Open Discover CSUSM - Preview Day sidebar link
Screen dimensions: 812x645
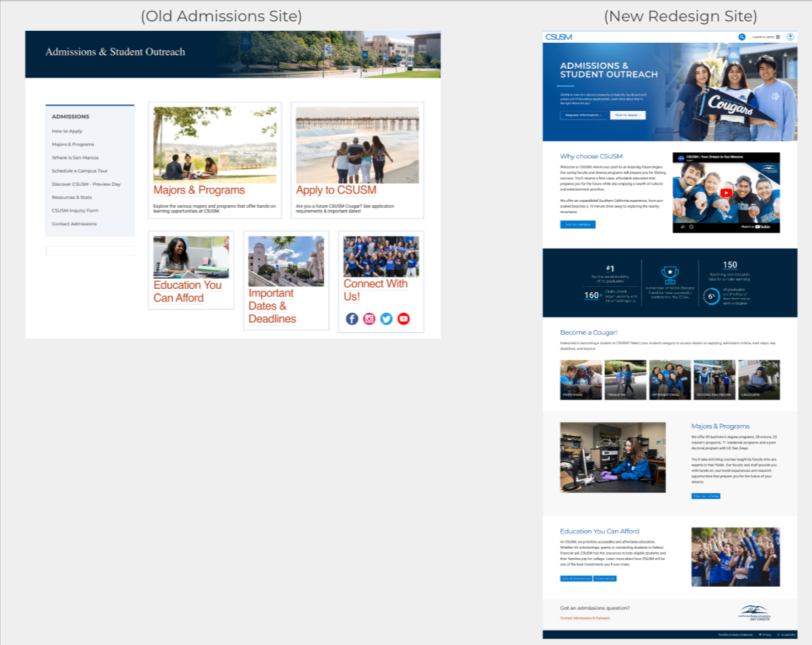pyautogui.click(x=86, y=184)
